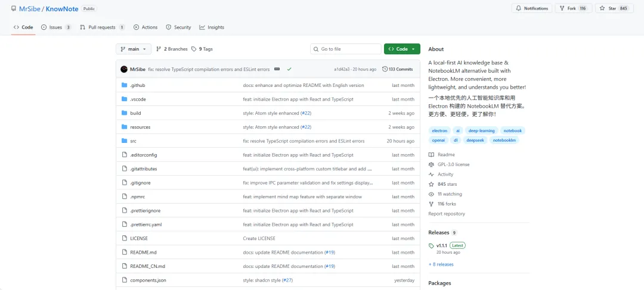644x290 pixels.
Task: Select the notebooklm topic tag
Action: tap(504, 141)
